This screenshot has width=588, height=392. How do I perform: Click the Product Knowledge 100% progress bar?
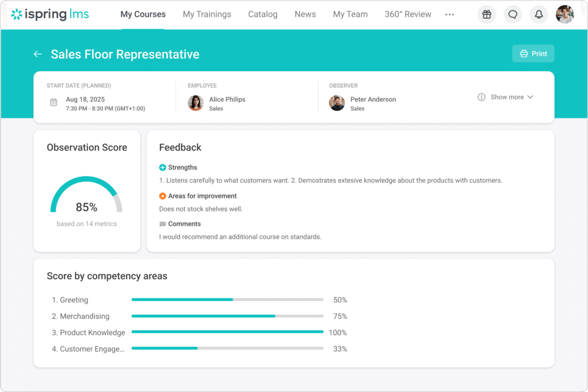227,332
